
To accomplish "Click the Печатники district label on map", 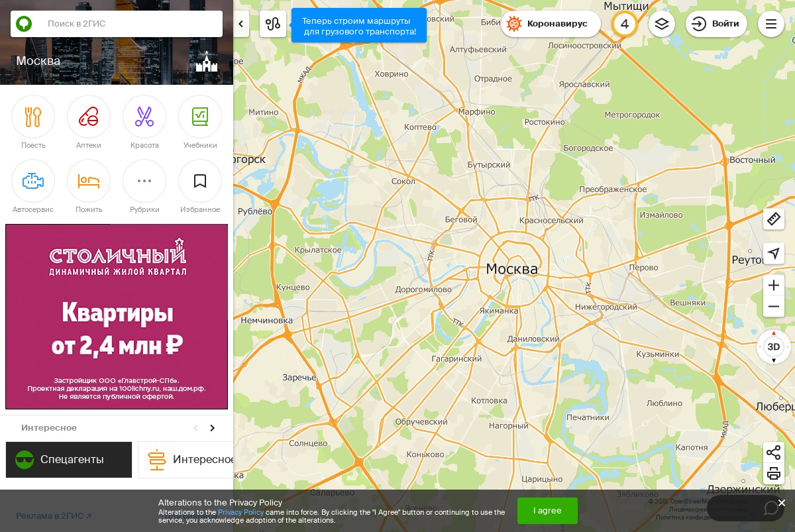I will (x=588, y=417).
